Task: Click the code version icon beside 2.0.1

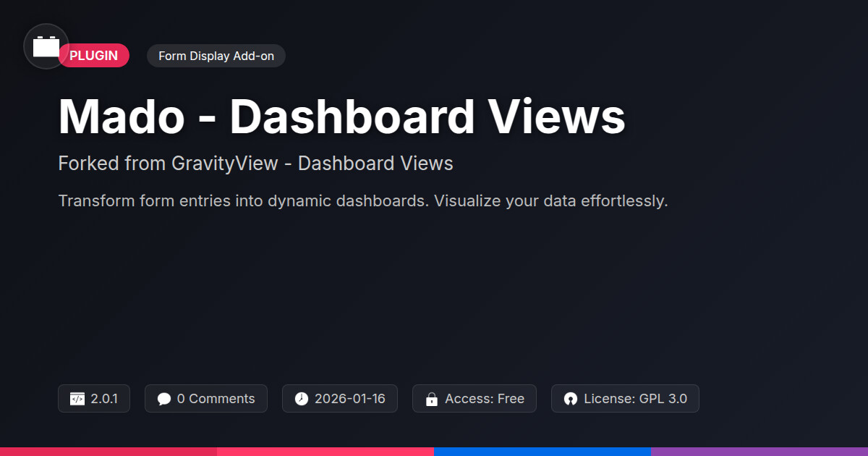Action: [x=77, y=399]
